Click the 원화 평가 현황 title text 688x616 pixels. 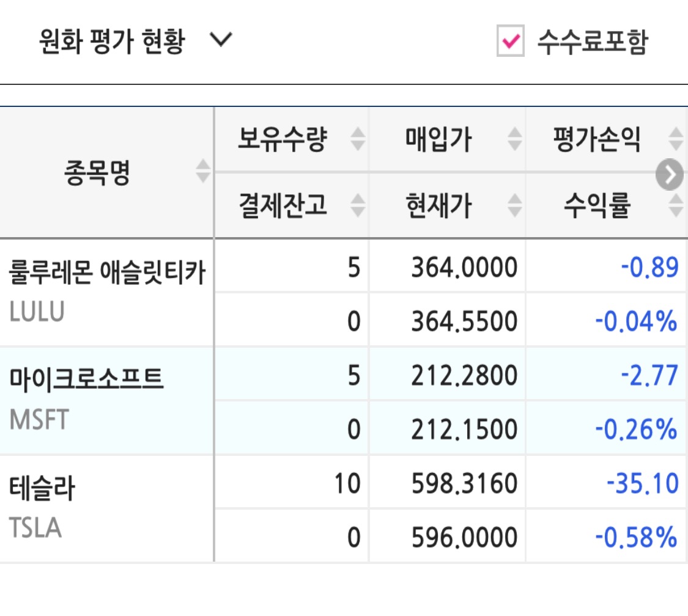[112, 41]
